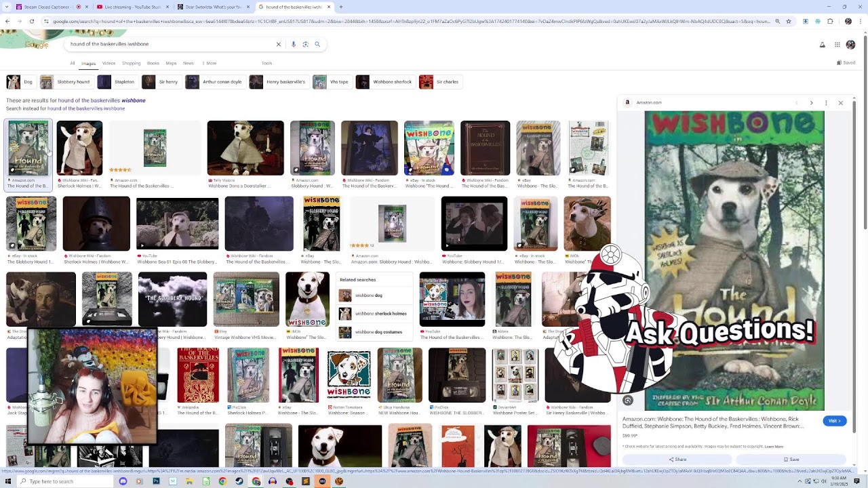Open YouTube Slobbery Hound Sea 01 Epis thumbnail
Screen dimensions: 868x488
pos(178,224)
